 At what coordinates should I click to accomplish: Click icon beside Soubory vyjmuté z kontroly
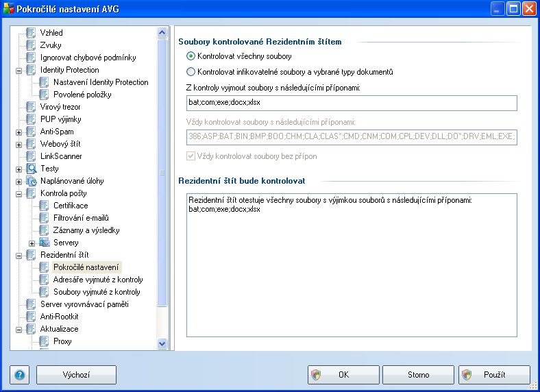[44, 292]
